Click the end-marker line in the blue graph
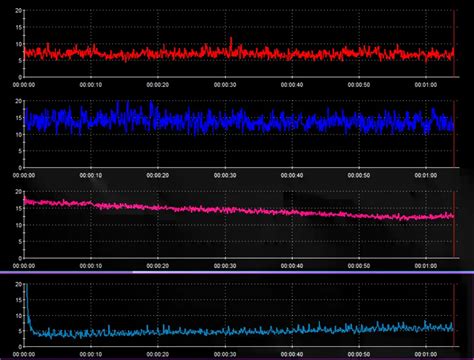Image resolution: width=474 pixels, height=360 pixels. coord(454,134)
